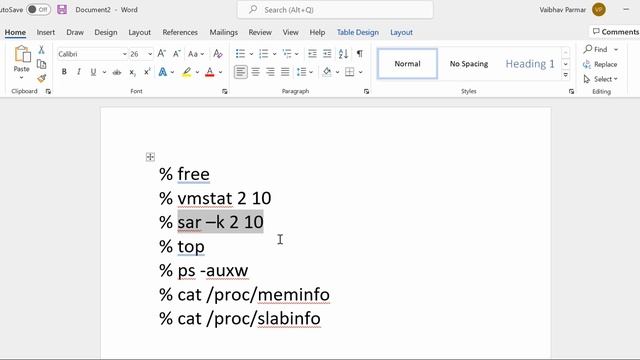This screenshot has height=360, width=640.
Task: Open the Font dialog launcher
Action: 224,91
